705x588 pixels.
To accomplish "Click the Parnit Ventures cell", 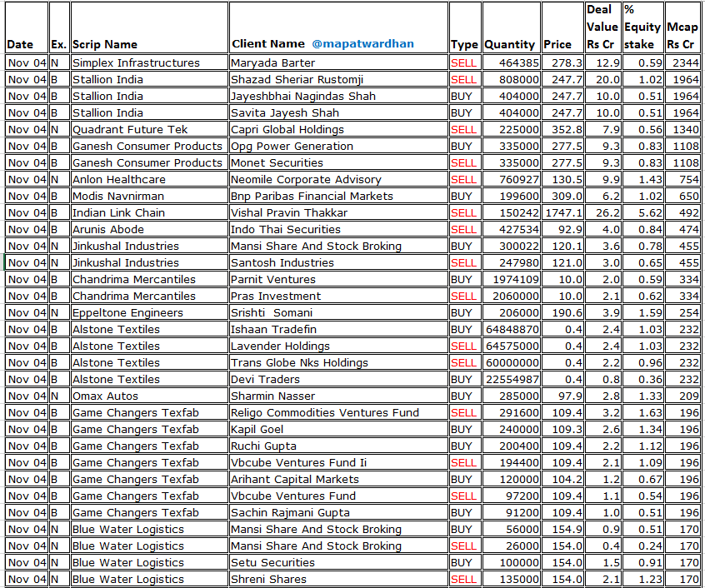I will click(338, 279).
